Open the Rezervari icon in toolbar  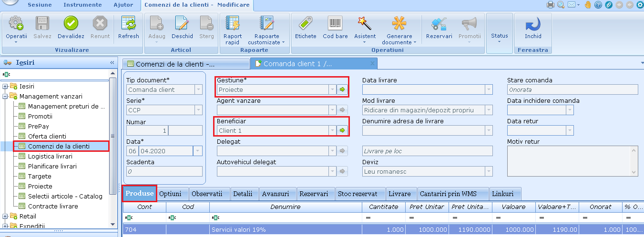(439, 23)
